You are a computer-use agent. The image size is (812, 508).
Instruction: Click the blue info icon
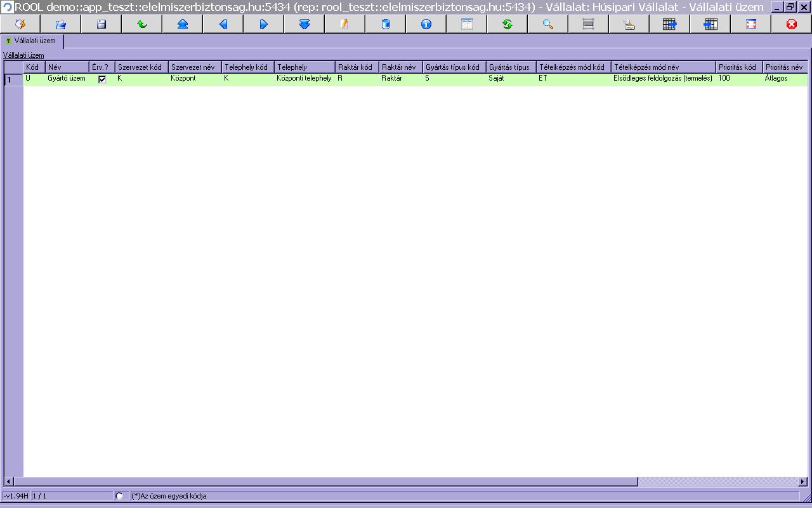tap(426, 24)
